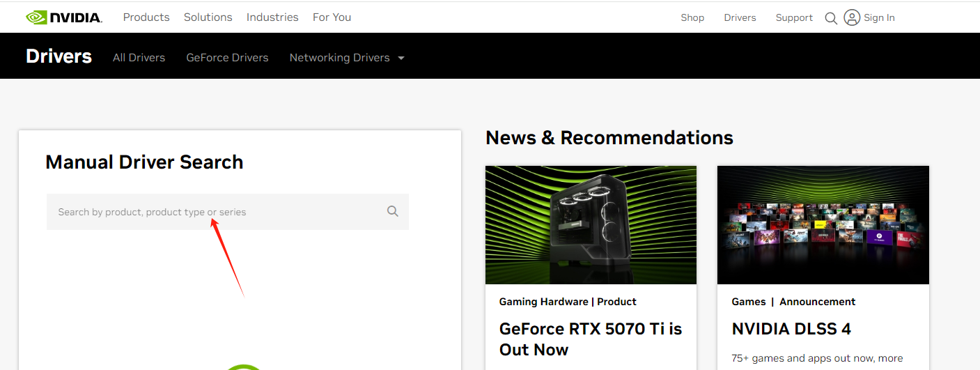Click the Games | Announcement tag
This screenshot has width=980, height=370.
click(793, 302)
